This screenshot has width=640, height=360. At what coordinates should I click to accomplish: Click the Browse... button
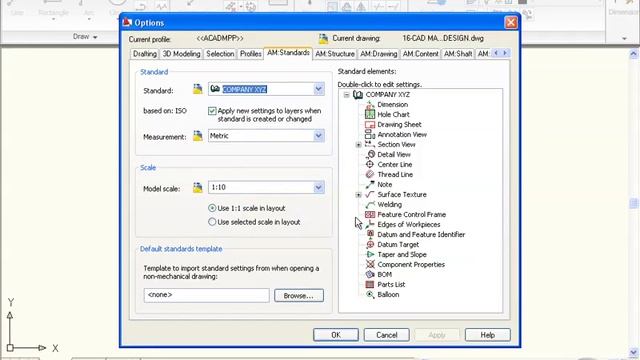299,296
